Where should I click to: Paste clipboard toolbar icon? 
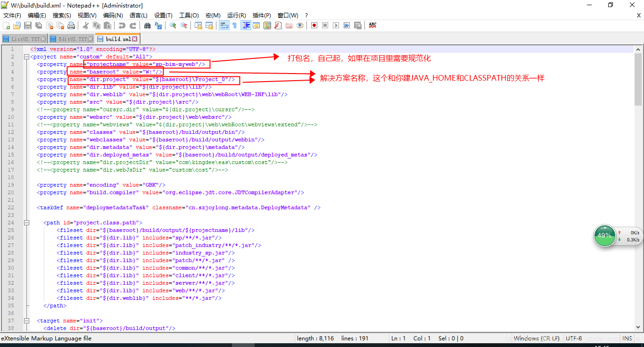pyautogui.click(x=107, y=25)
